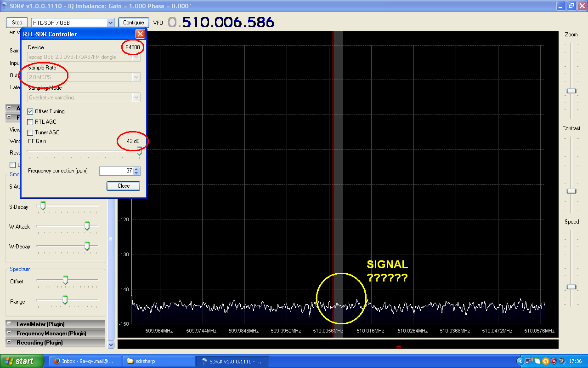588x368 pixels.
Task: Click the W-Attack slider handle
Action: 87,226
